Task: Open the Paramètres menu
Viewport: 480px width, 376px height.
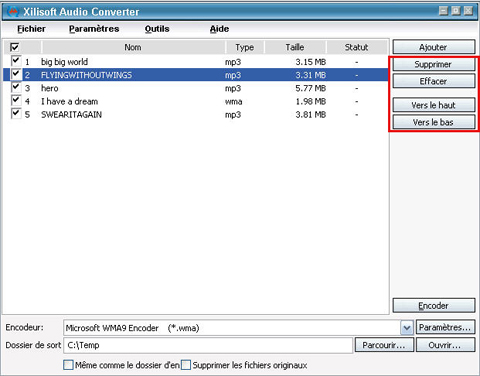Action: pyautogui.click(x=94, y=29)
